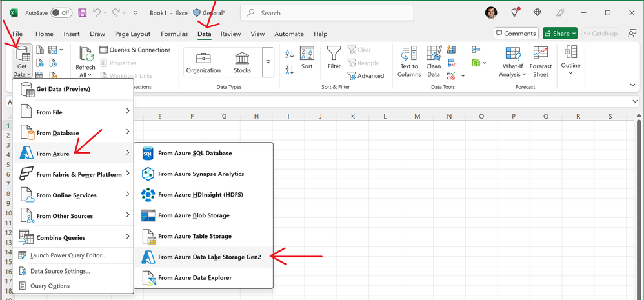644x300 pixels.
Task: Open Data Source Settings
Action: click(73, 271)
